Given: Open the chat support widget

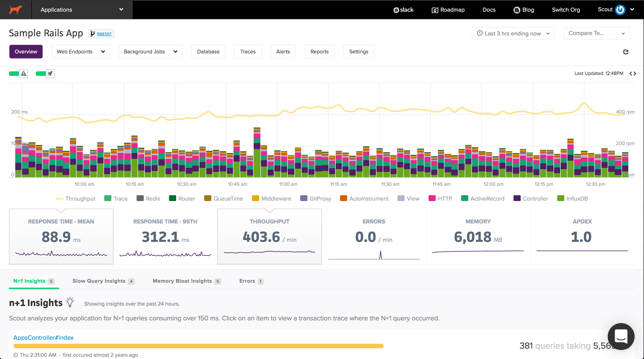Looking at the screenshot, I should [621, 336].
